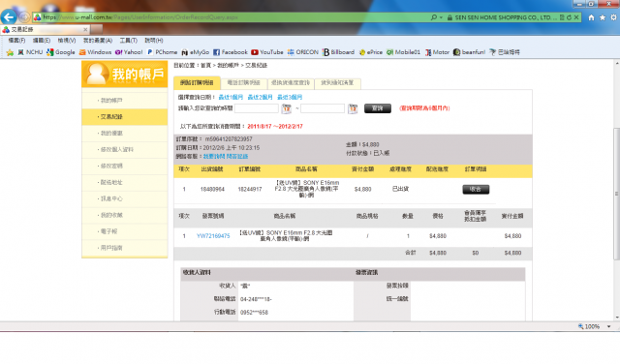Open the 說明(H) menu
This screenshot has width=620, height=364.
[x=154, y=41]
